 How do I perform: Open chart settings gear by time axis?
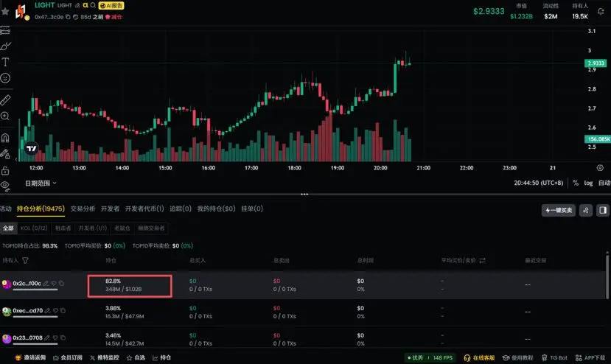pyautogui.click(x=600, y=167)
